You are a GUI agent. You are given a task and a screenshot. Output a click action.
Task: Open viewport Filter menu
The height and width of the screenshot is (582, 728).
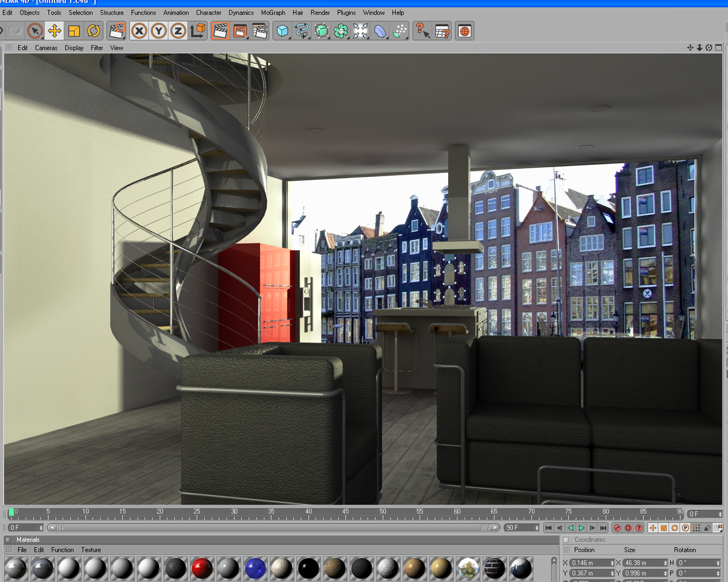97,48
